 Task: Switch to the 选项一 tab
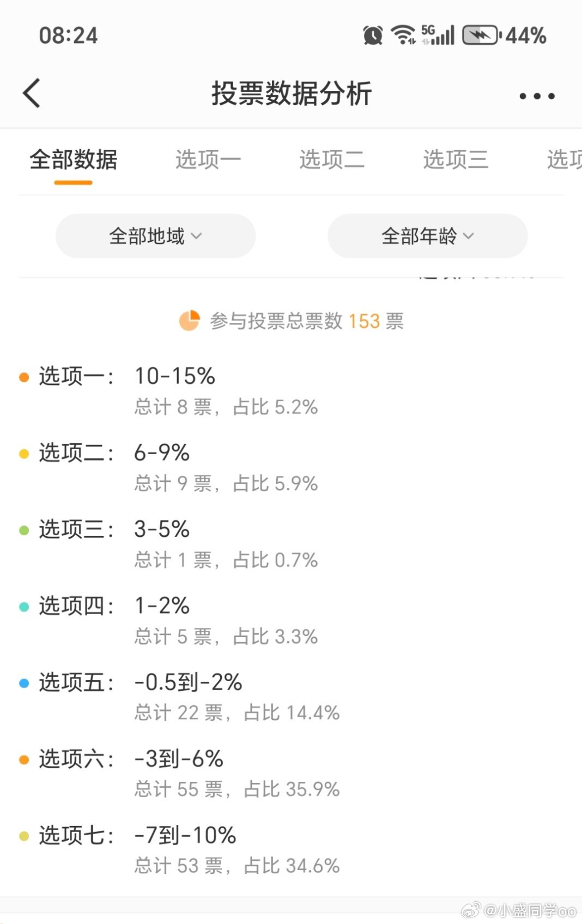click(x=208, y=160)
